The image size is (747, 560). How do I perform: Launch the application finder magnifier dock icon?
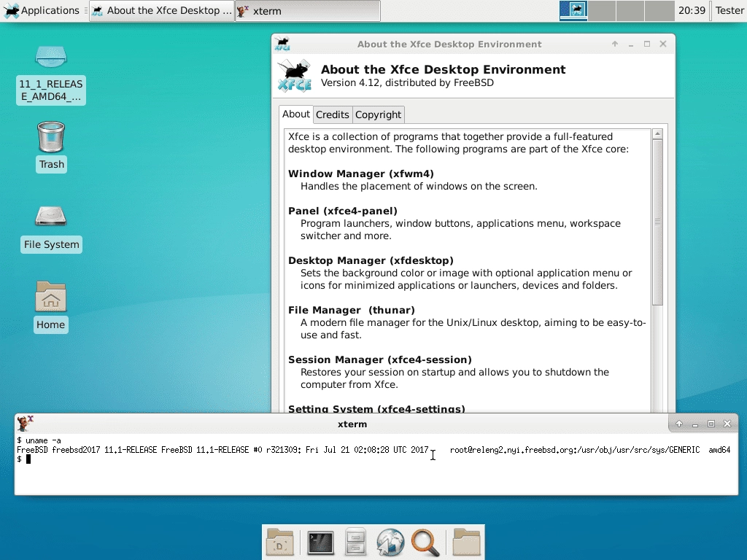pyautogui.click(x=425, y=542)
